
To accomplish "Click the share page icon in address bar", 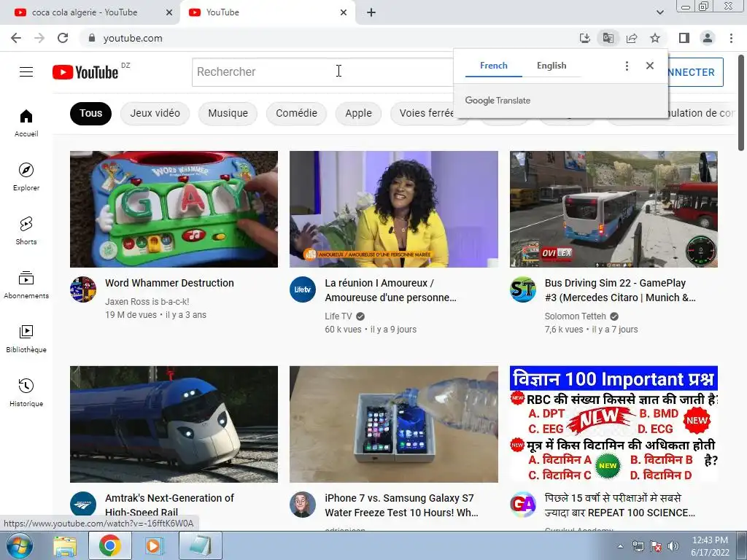I will 632,38.
